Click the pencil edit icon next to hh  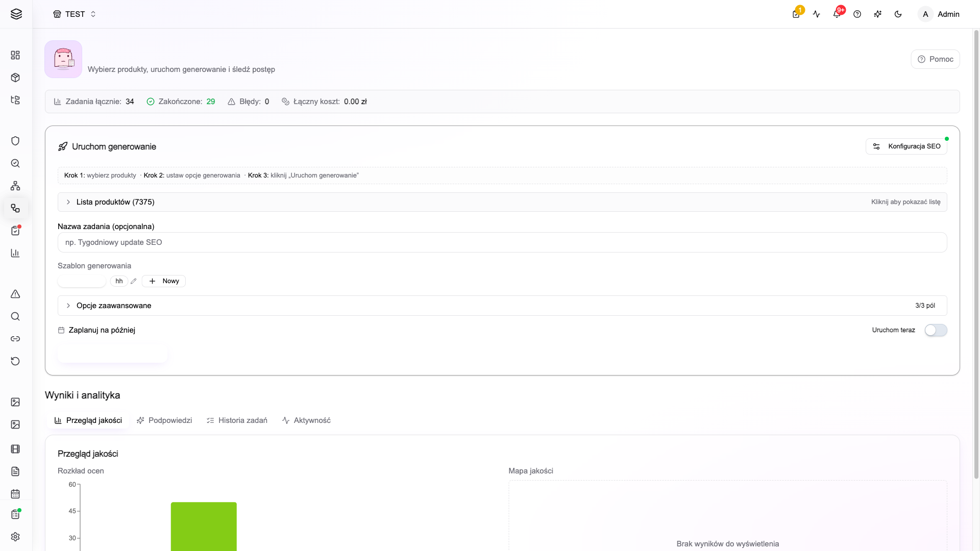134,281
